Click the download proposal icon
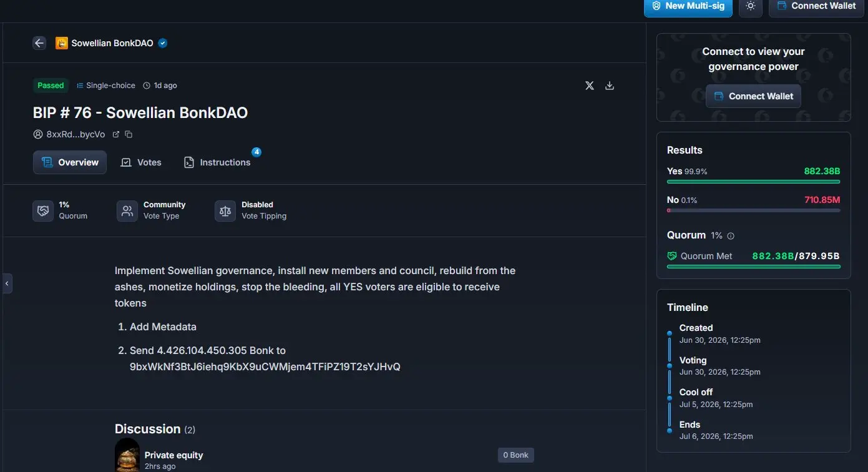The height and width of the screenshot is (472, 868). (x=610, y=86)
